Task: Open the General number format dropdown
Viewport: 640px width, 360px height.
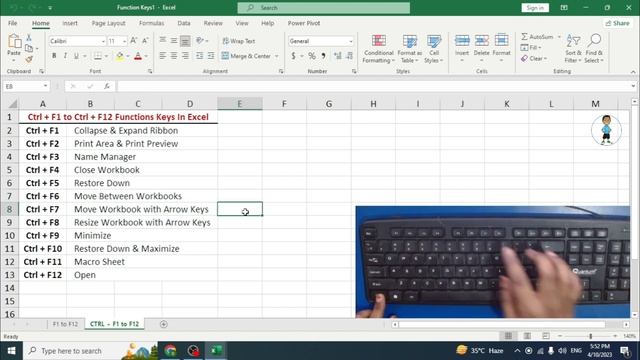Action: click(351, 41)
